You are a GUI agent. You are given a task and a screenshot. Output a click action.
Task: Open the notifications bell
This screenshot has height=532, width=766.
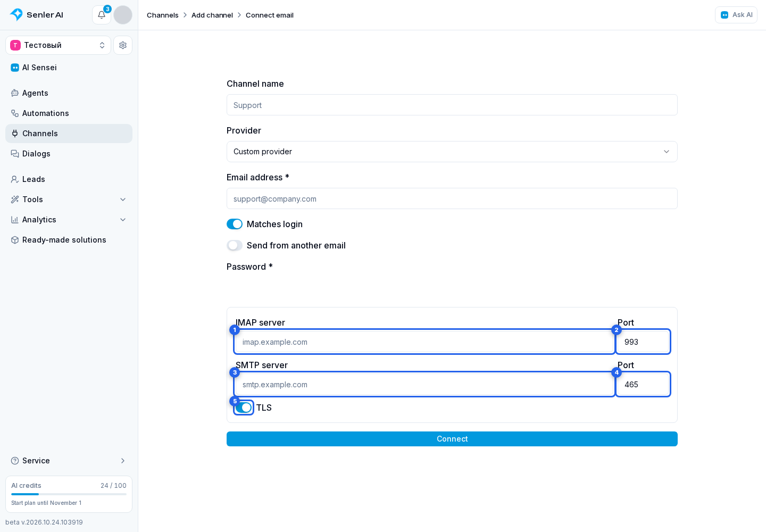point(102,15)
